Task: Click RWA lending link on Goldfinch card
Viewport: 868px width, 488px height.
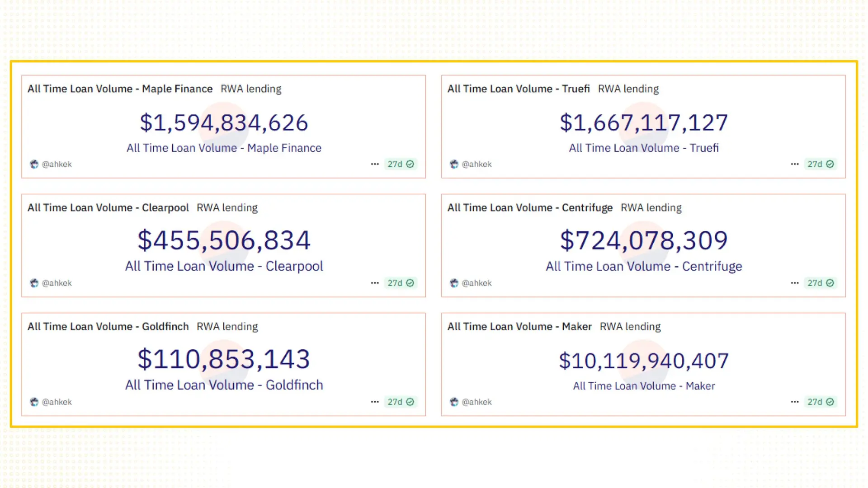Action: (227, 327)
